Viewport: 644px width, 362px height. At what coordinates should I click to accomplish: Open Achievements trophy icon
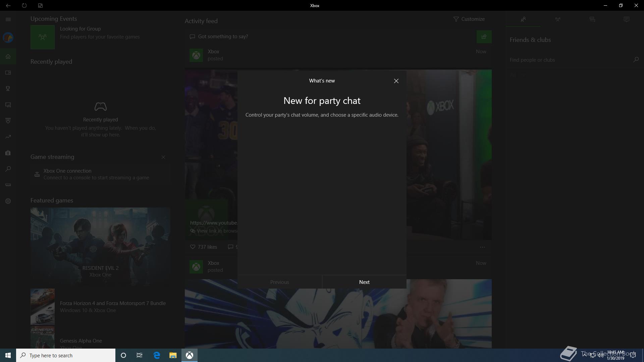(8, 88)
